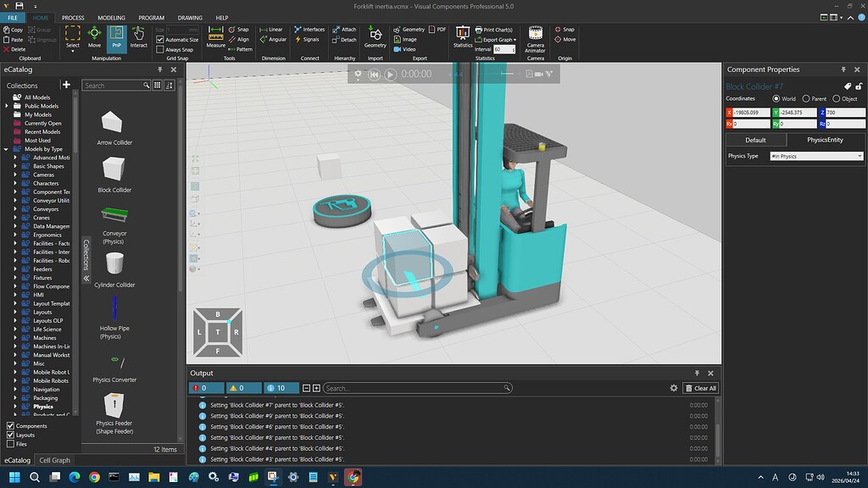Collapse the Models by Type tree
This screenshot has height=488, width=868.
point(6,149)
